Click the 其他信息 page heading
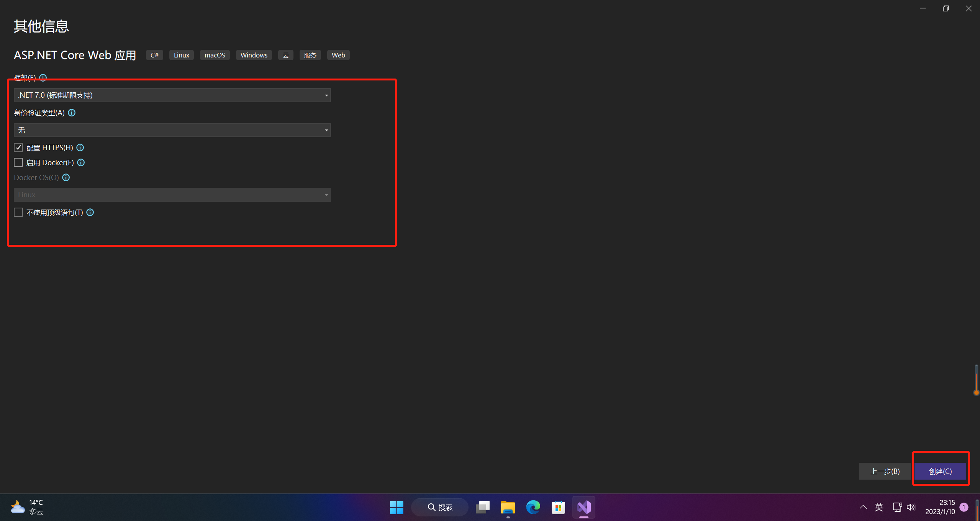 coord(41,26)
